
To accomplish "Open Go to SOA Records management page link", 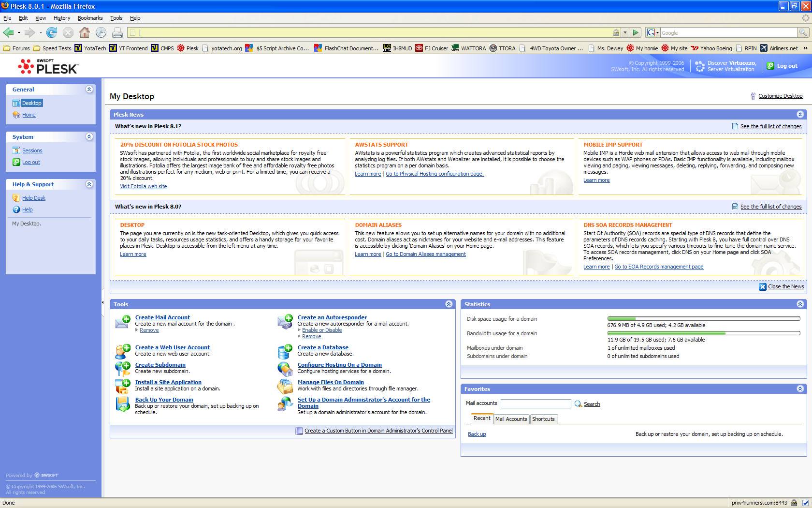I will click(659, 267).
